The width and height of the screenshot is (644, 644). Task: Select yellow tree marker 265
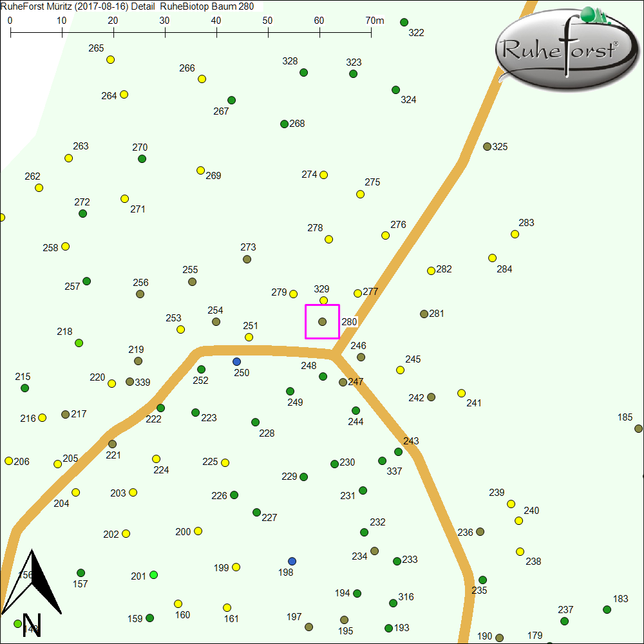(x=110, y=59)
